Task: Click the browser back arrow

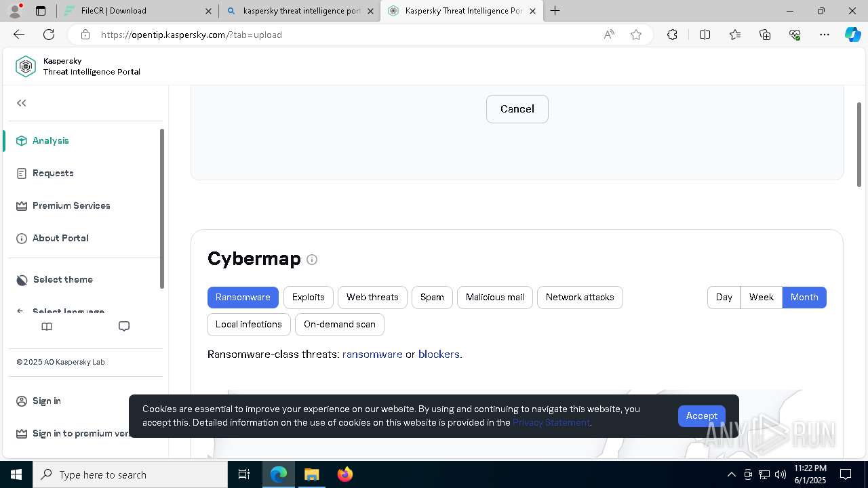Action: [19, 35]
